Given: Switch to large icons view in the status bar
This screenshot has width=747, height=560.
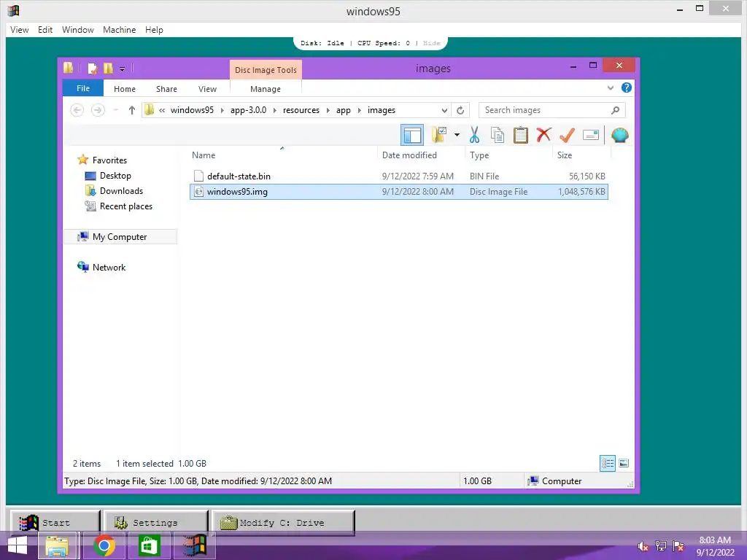Looking at the screenshot, I should coord(624,463).
